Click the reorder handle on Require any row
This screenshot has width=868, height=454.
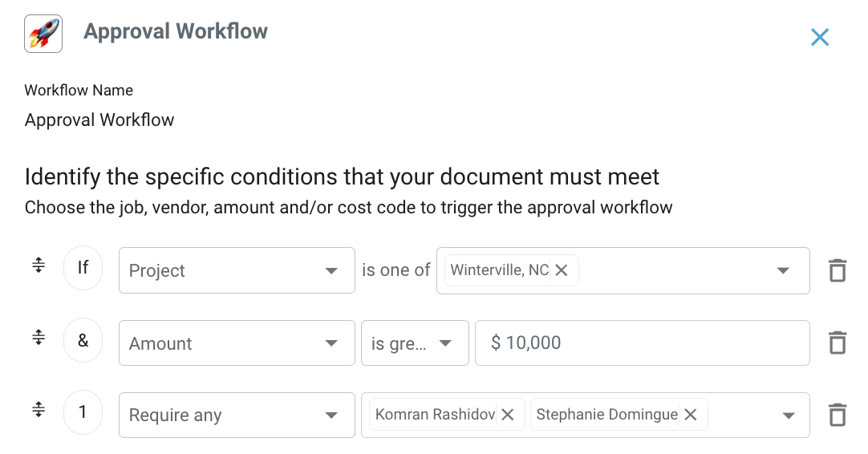39,410
